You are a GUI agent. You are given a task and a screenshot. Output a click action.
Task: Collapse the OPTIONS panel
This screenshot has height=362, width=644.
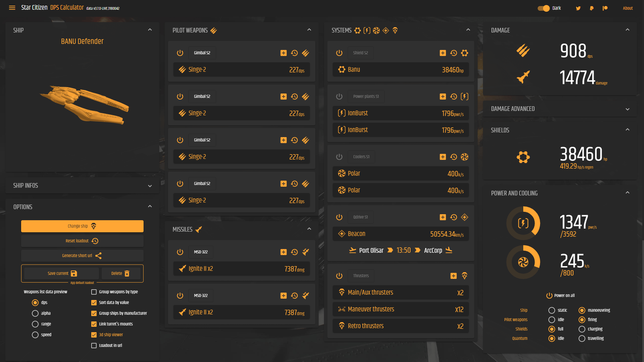tap(150, 206)
